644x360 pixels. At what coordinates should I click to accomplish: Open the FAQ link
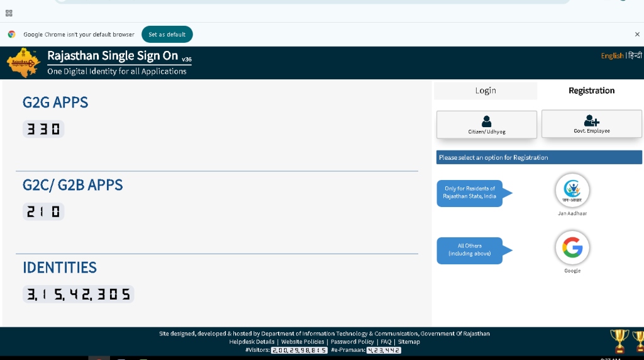click(x=386, y=342)
